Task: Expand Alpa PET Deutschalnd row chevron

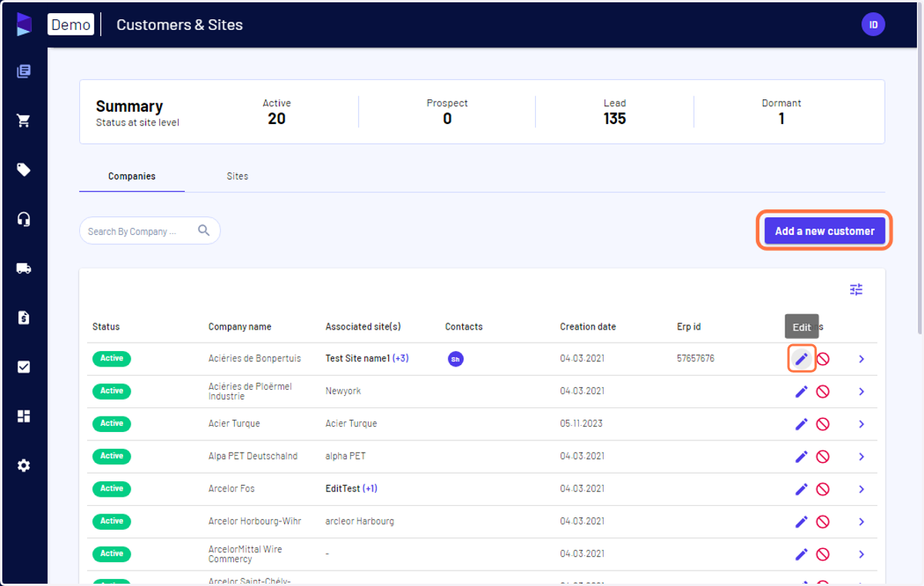Action: (862, 457)
